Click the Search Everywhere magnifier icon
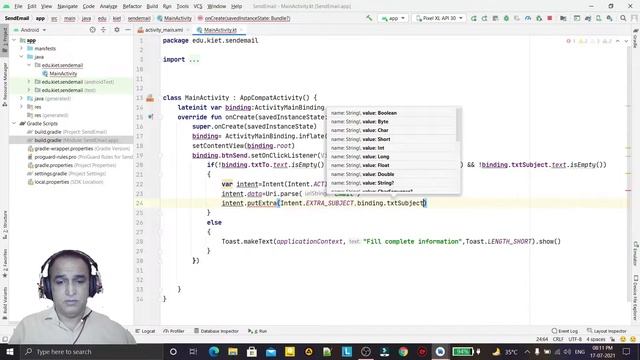This screenshot has width=640, height=360. [x=623, y=18]
